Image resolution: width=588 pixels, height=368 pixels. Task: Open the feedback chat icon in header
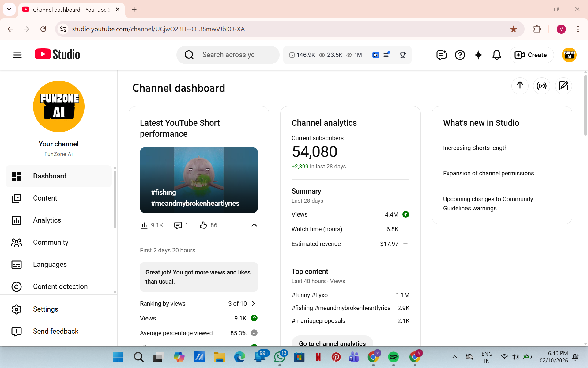441,55
